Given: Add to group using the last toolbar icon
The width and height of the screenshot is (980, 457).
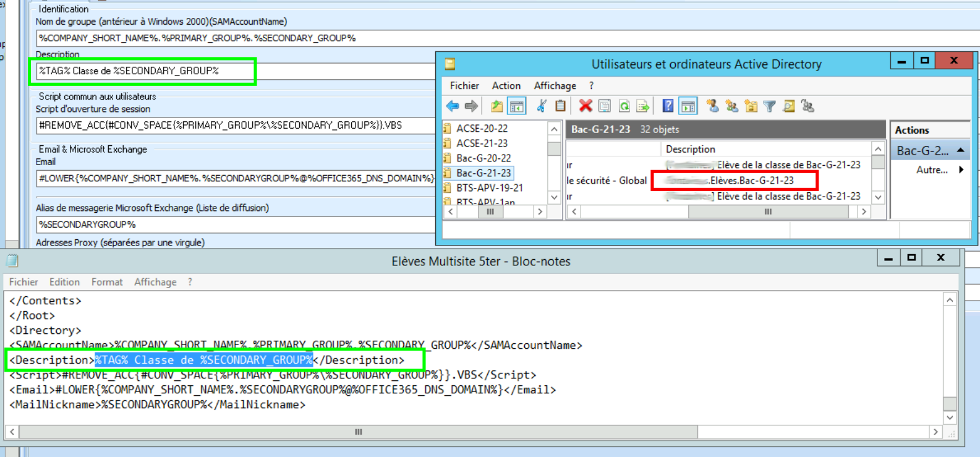Looking at the screenshot, I should 807,106.
